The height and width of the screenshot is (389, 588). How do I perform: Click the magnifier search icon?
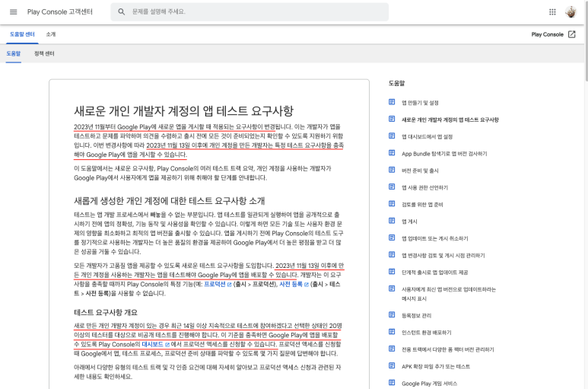point(121,12)
